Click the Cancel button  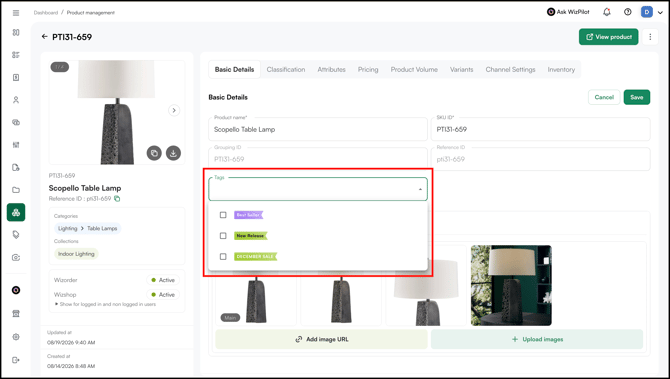point(604,97)
